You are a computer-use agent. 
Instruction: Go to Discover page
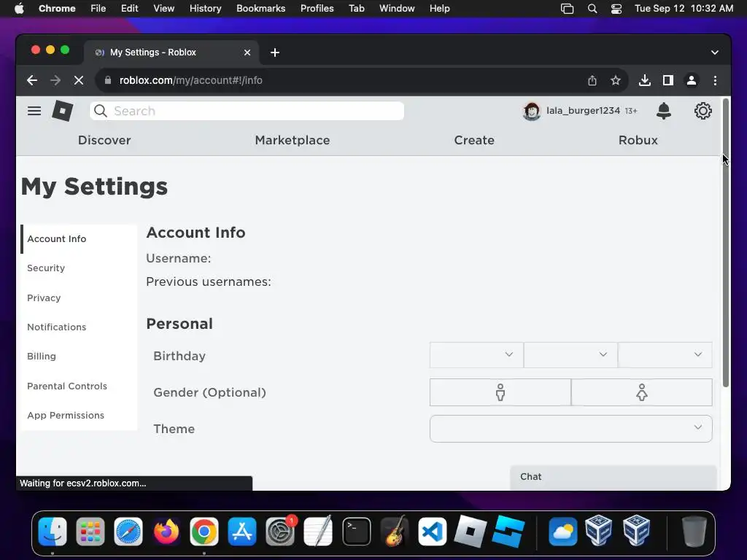(x=104, y=140)
